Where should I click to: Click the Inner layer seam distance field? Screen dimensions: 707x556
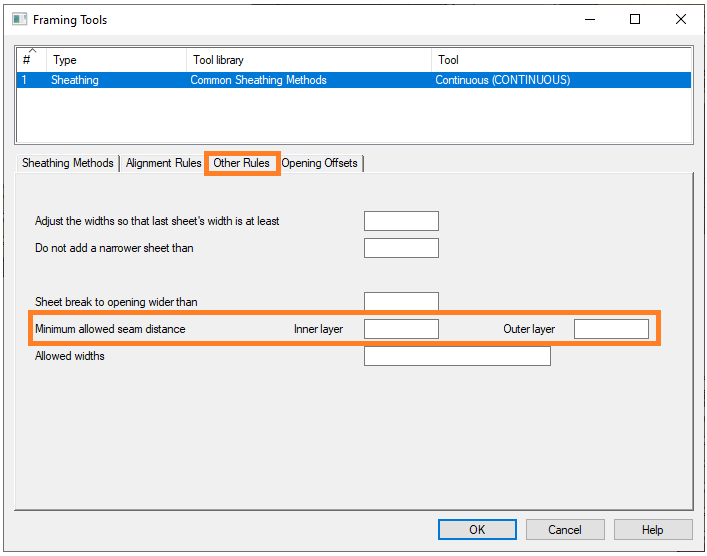click(401, 329)
